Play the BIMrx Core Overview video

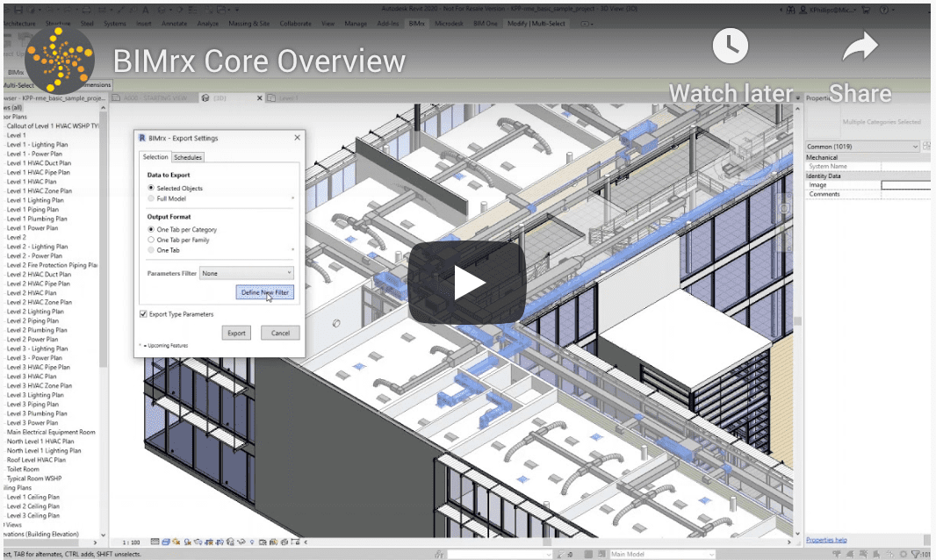pyautogui.click(x=467, y=282)
